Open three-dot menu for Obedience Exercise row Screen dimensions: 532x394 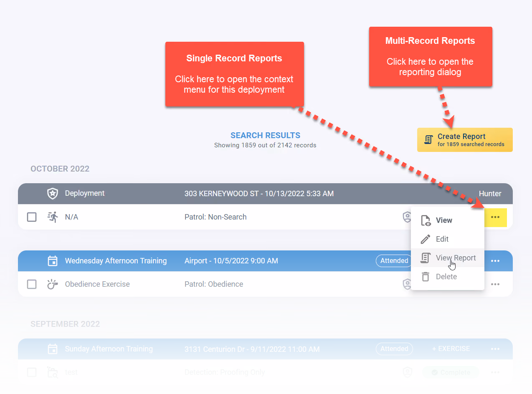[495, 284]
